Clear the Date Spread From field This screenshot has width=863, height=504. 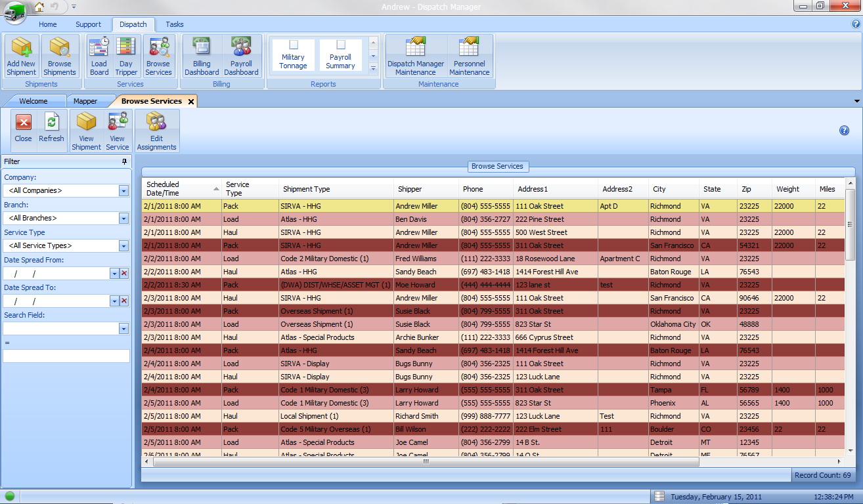coord(124,274)
